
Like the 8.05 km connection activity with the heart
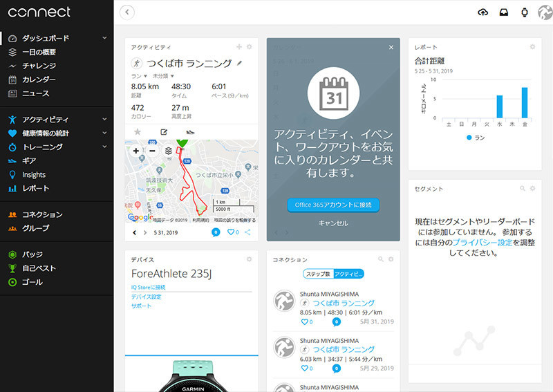click(304, 321)
